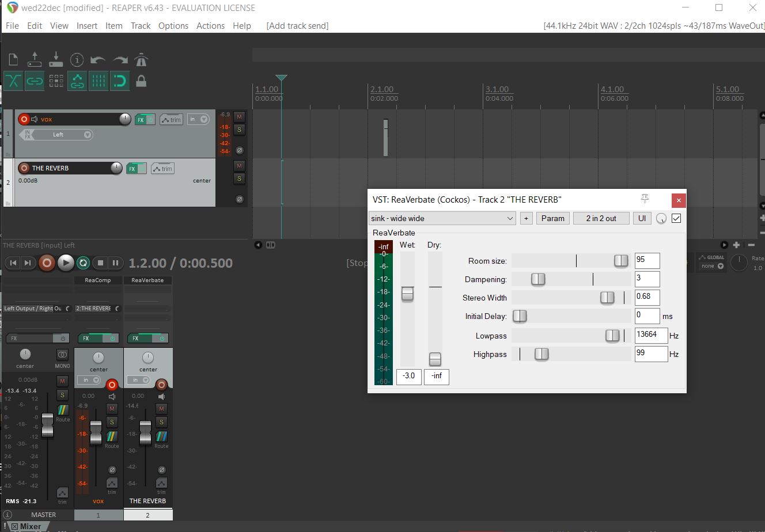
Task: Toggle grid lines toolbar icon
Action: point(99,81)
